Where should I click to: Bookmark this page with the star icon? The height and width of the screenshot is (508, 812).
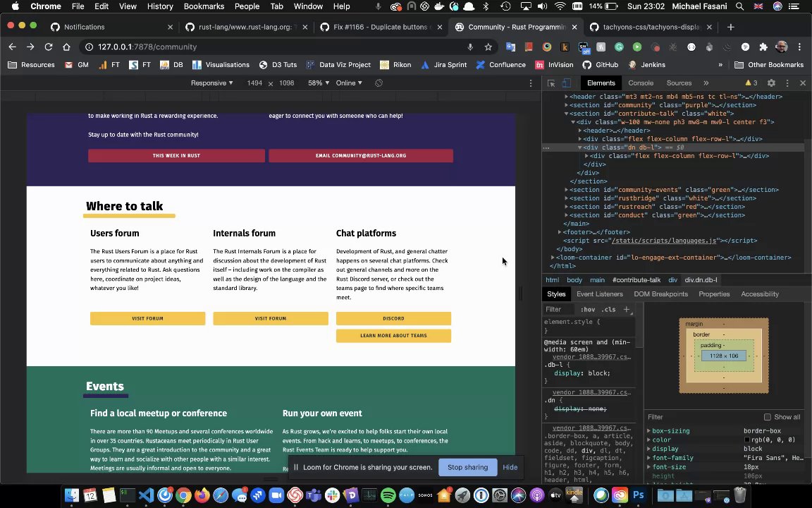point(488,47)
